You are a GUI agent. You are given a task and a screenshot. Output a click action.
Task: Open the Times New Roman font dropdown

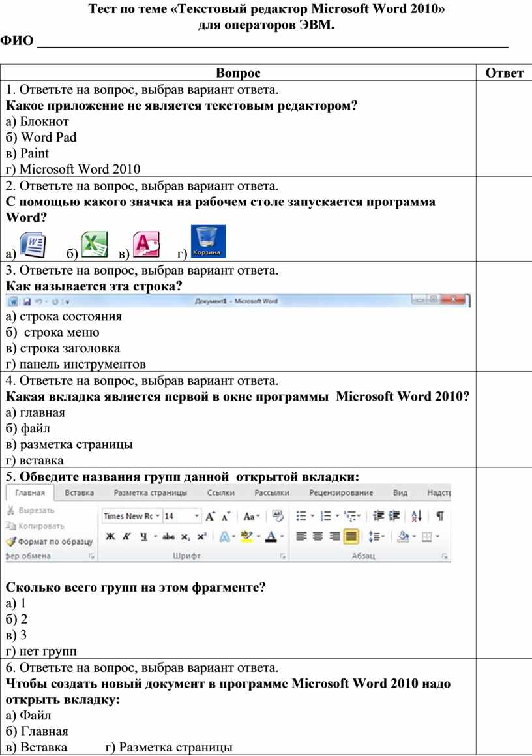pos(158,517)
